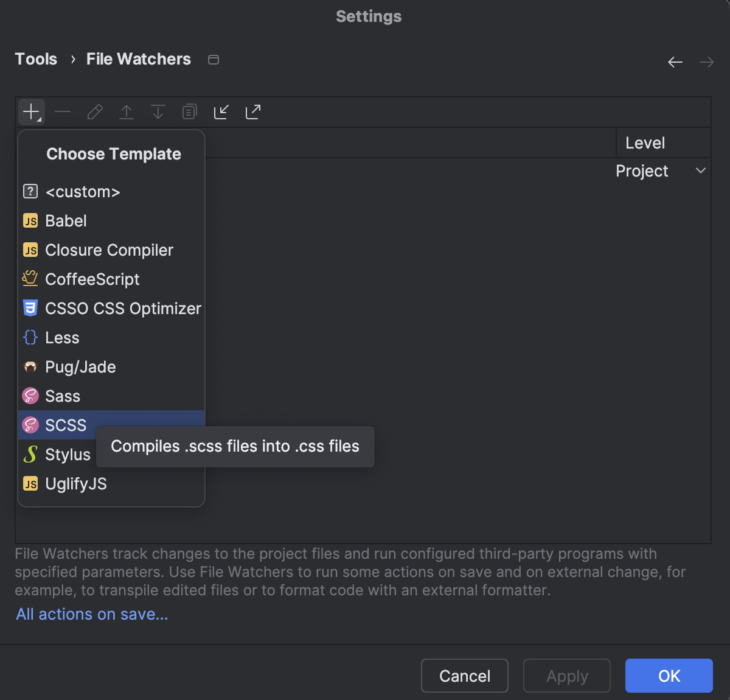
Task: Click the Cancel button
Action: 464,676
